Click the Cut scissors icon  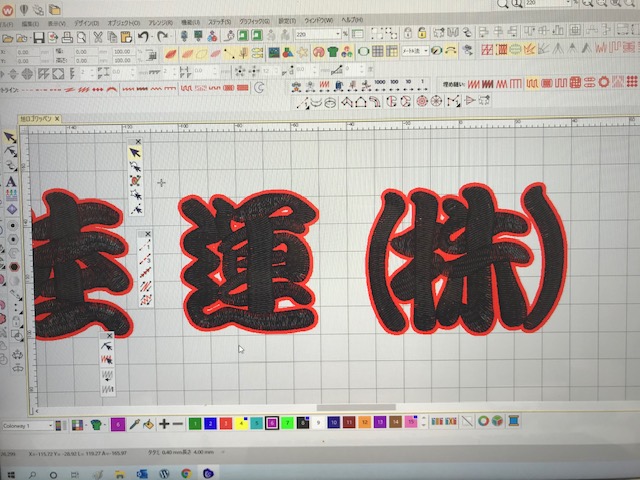click(x=98, y=37)
